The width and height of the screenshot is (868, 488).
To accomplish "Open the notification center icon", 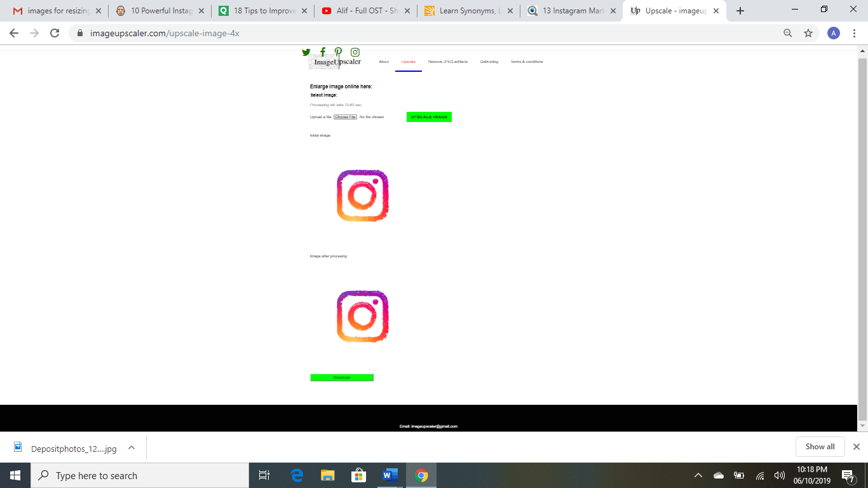I will [x=848, y=475].
